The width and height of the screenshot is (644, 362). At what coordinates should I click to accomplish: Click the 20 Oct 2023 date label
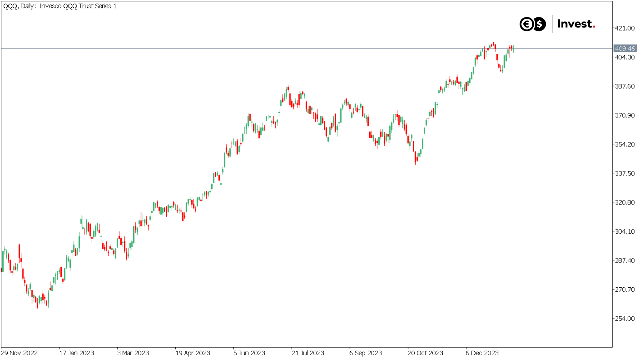click(425, 353)
